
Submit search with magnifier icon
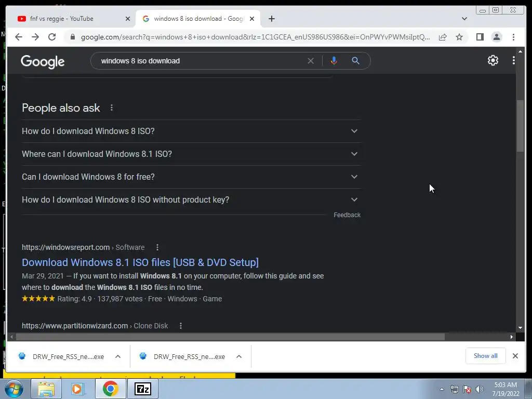tap(355, 61)
